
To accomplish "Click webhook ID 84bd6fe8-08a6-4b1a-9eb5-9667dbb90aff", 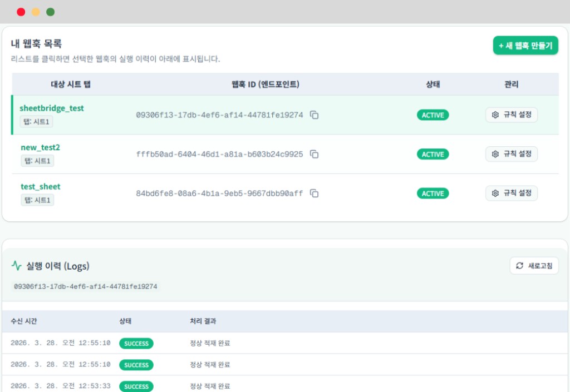I will (219, 193).
